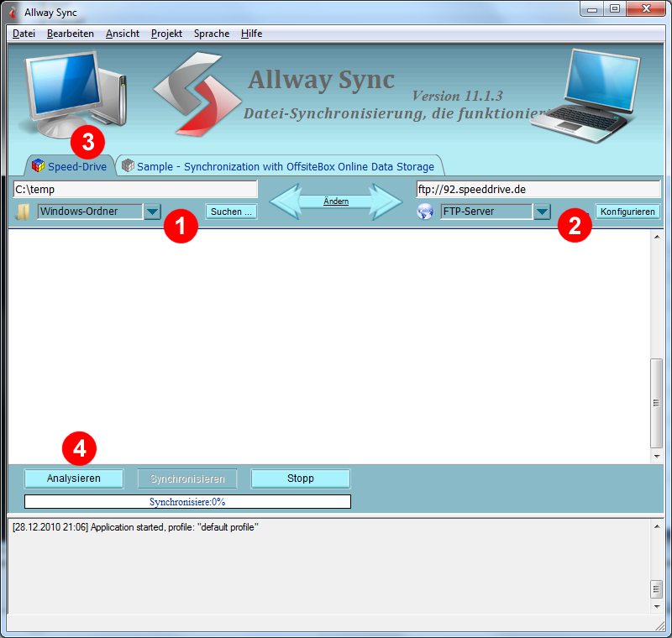Open the Datei menu
The height and width of the screenshot is (638, 672).
click(x=24, y=34)
